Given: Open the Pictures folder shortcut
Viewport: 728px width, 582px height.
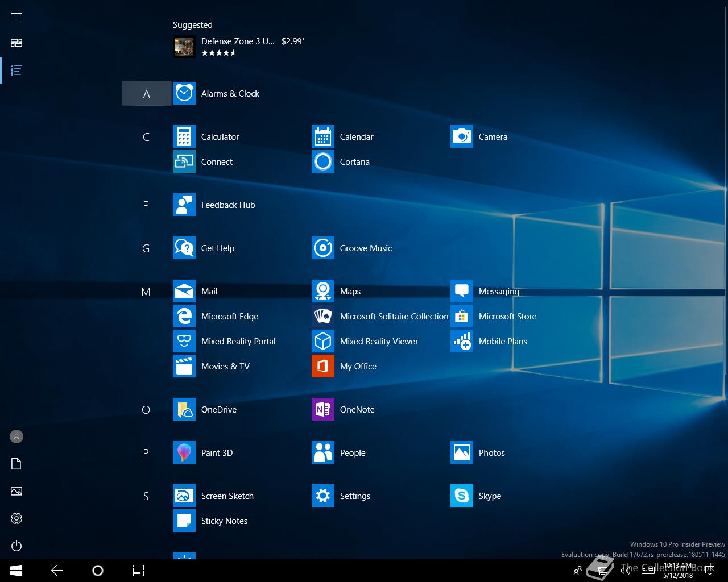Looking at the screenshot, I should 16,491.
